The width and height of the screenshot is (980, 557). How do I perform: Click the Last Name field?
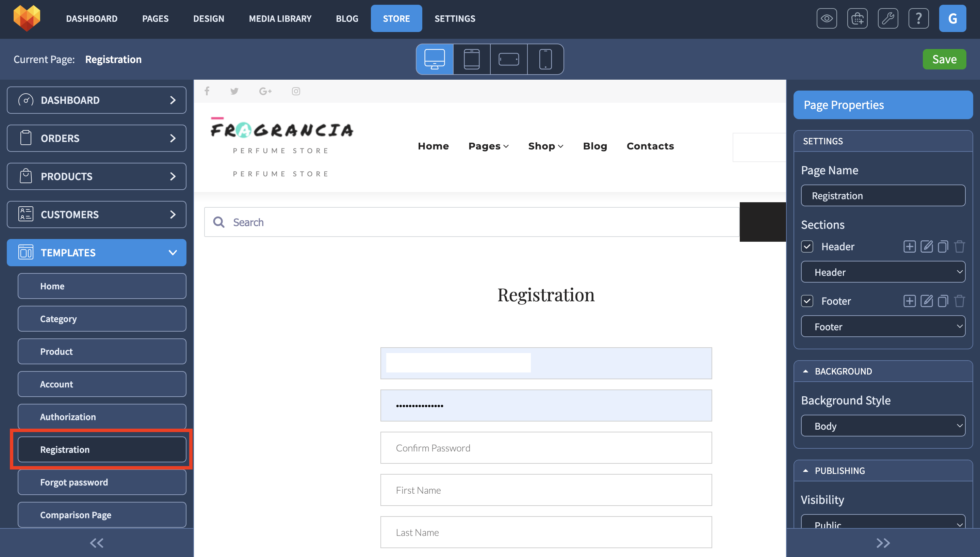[x=546, y=532]
